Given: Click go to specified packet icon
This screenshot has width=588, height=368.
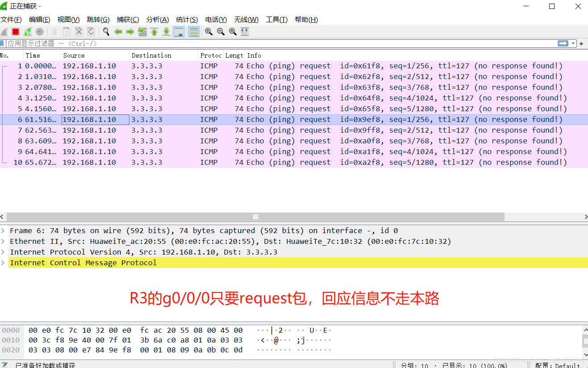Looking at the screenshot, I should click(142, 32).
